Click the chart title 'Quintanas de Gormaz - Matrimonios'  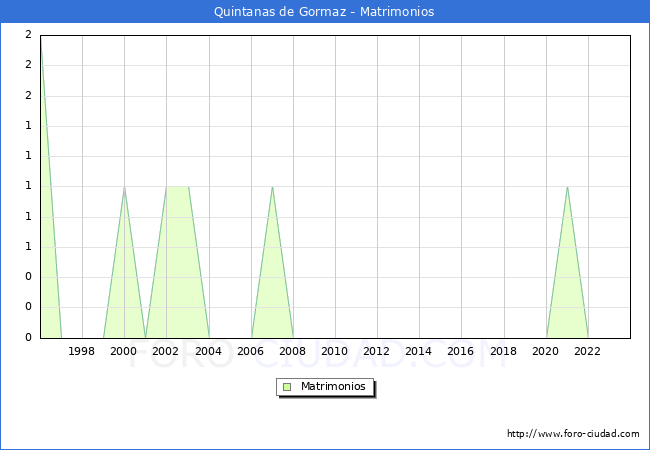click(324, 12)
